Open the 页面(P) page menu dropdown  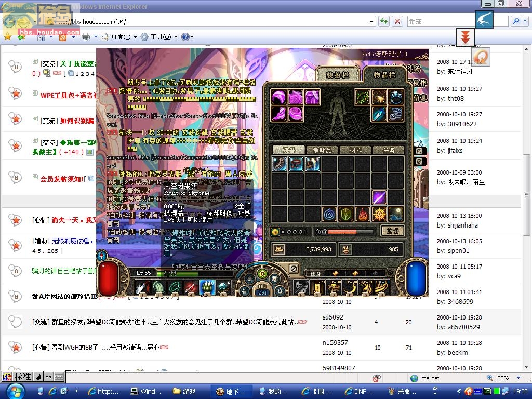point(136,37)
